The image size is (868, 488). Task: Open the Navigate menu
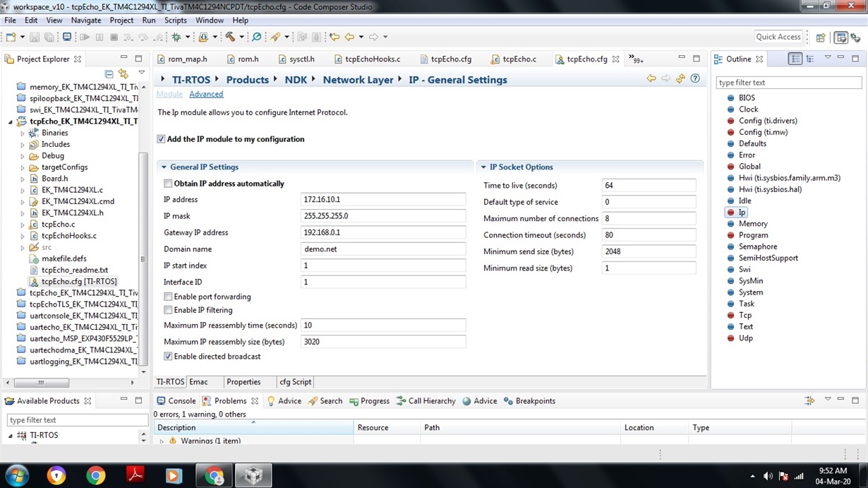(x=86, y=20)
